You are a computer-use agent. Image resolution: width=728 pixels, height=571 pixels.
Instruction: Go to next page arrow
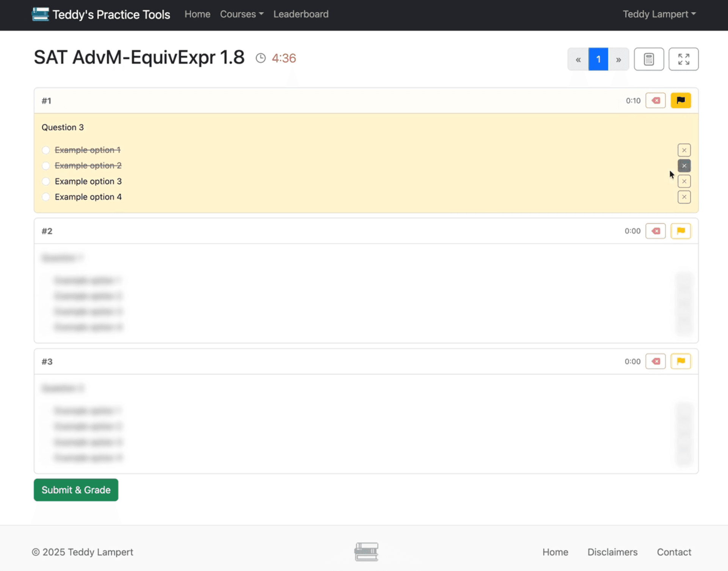618,59
